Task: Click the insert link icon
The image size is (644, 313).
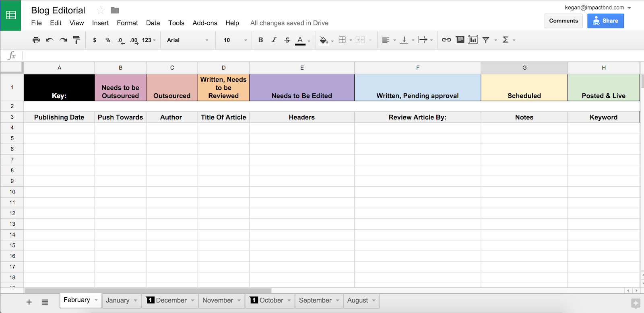Action: (446, 40)
